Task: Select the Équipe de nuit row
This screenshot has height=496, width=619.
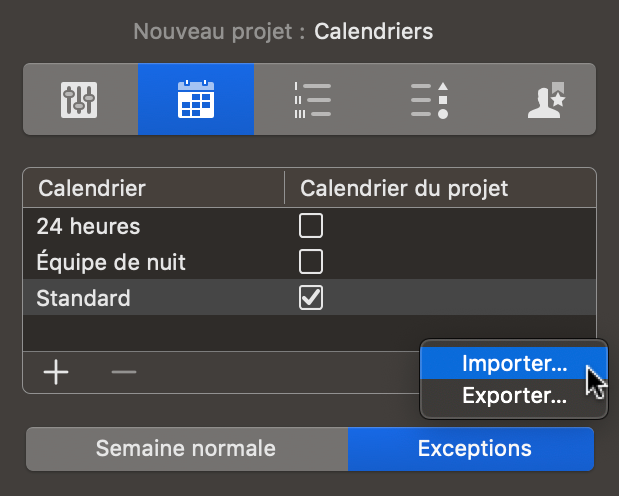Action: (x=111, y=262)
